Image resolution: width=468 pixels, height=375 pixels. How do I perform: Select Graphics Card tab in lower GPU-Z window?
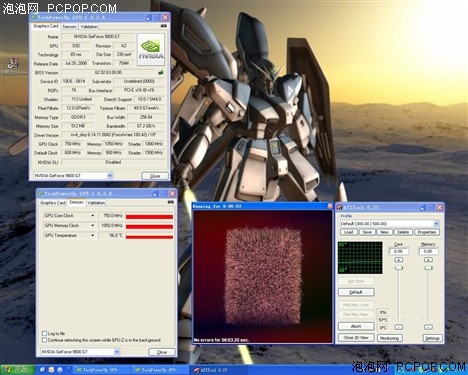click(x=53, y=203)
